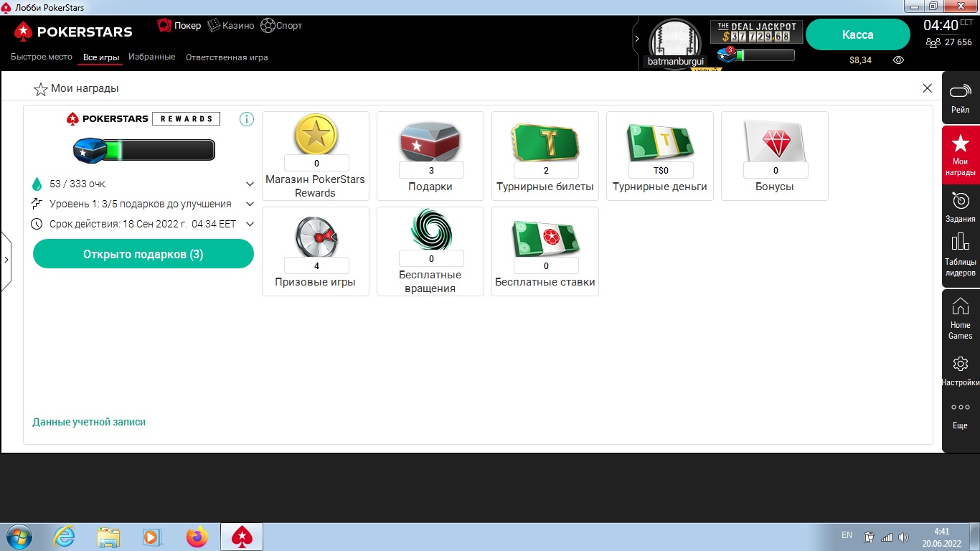Switch to the Покер section

(179, 26)
